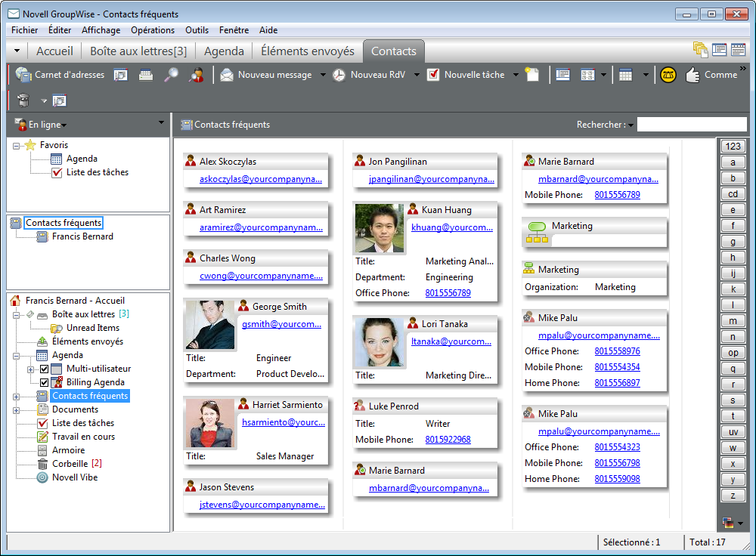Open the Outils menu
756x556 pixels.
[197, 30]
